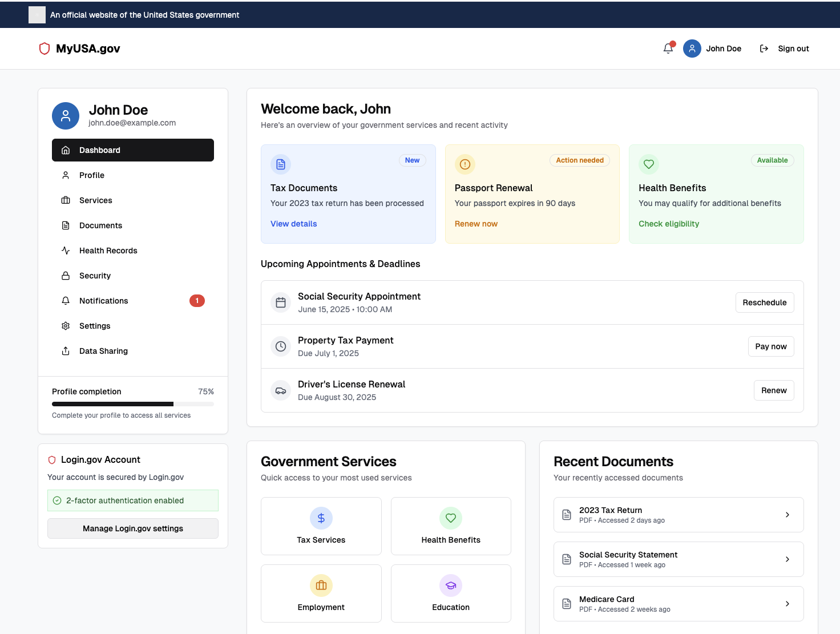
Task: Click the large profile avatar in the sidebar
Action: 66,116
